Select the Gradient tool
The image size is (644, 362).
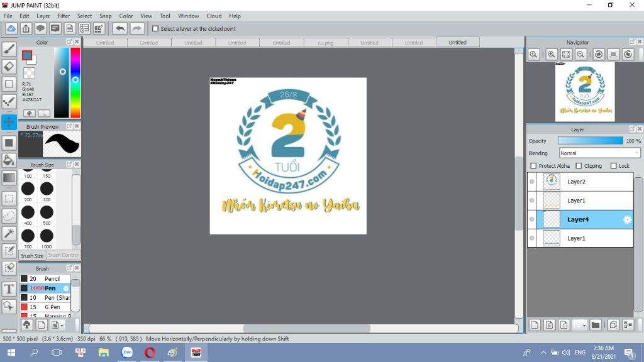(x=9, y=178)
